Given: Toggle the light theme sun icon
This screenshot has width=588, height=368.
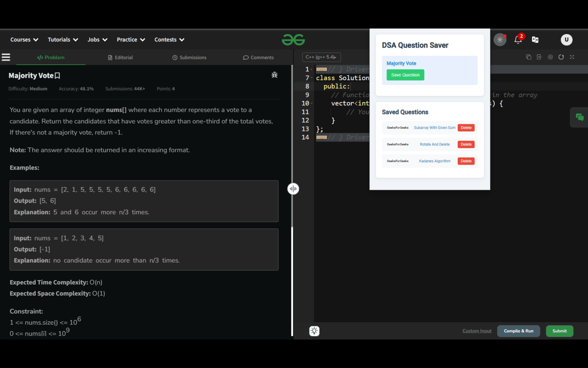Looking at the screenshot, I should pos(500,40).
